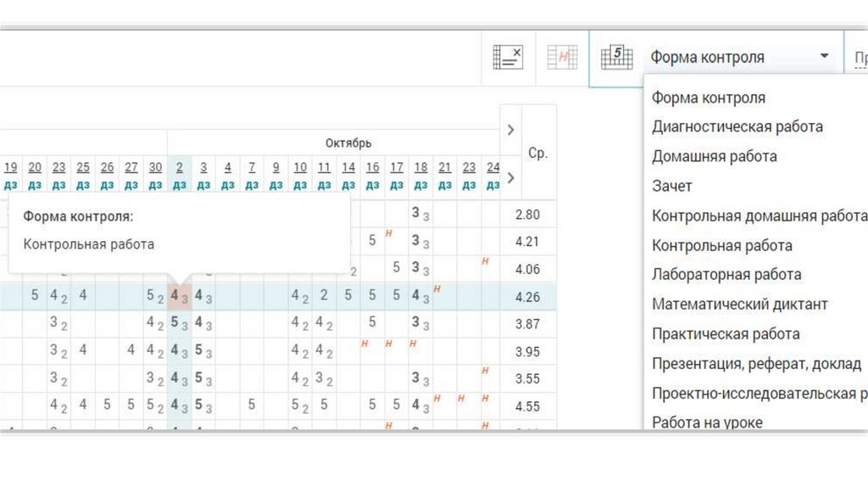Click the lower right chevron beside date 24

coord(510,178)
